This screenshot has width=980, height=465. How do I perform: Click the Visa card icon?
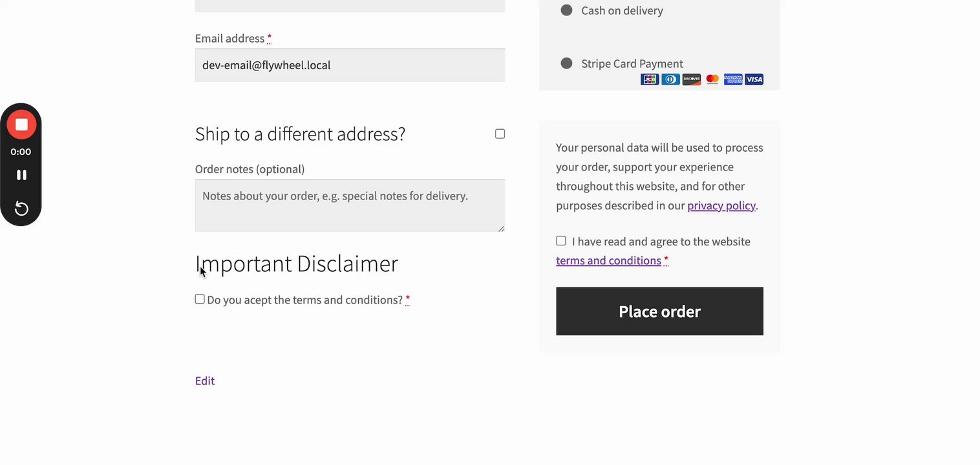click(754, 79)
